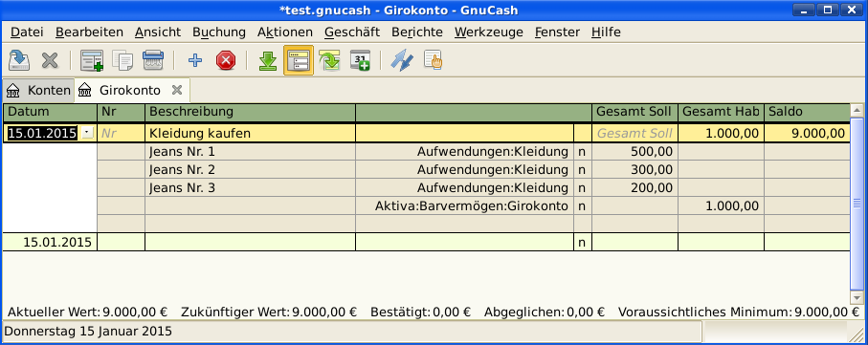Image resolution: width=868 pixels, height=345 pixels.
Task: Click the green Enter transaction arrow icon
Action: point(268,60)
